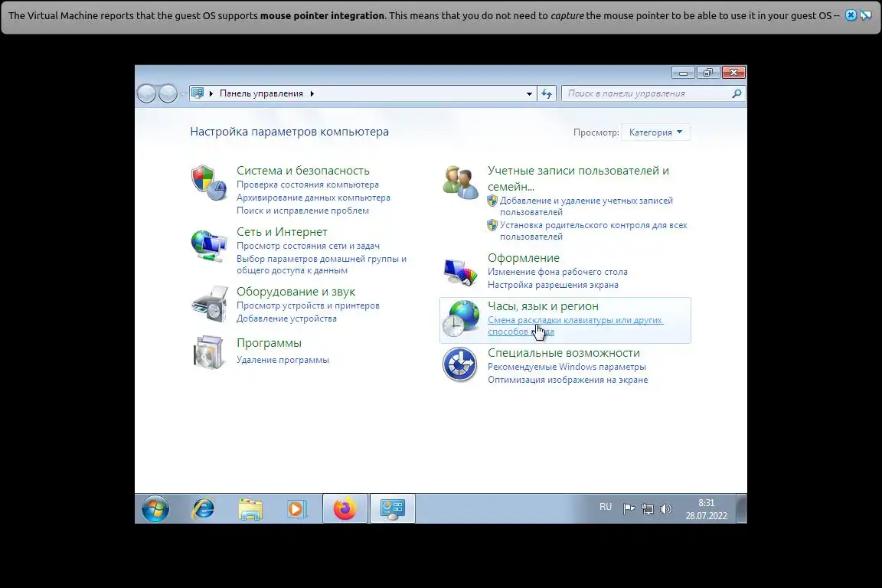This screenshot has width=882, height=588.
Task: Click Изменение фона рабочего стола link
Action: click(x=557, y=272)
